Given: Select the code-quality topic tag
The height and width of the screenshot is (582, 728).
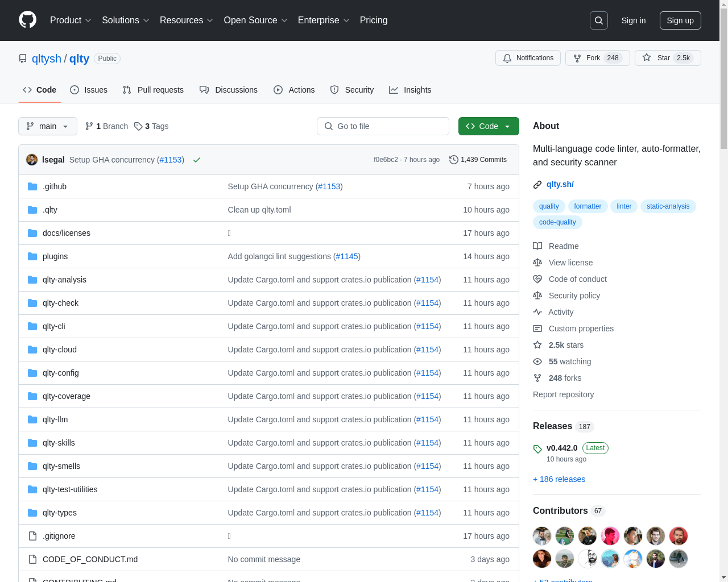Looking at the screenshot, I should (x=557, y=222).
